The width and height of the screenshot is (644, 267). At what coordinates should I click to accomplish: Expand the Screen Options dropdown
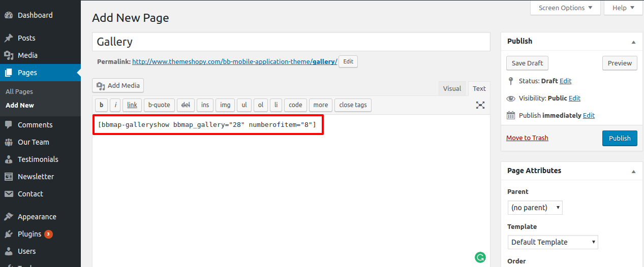[565, 8]
